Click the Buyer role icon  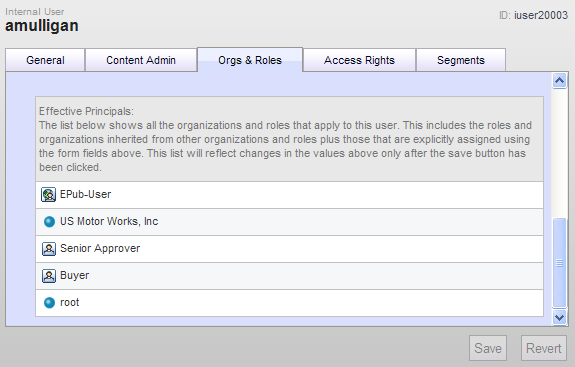pyautogui.click(x=48, y=276)
